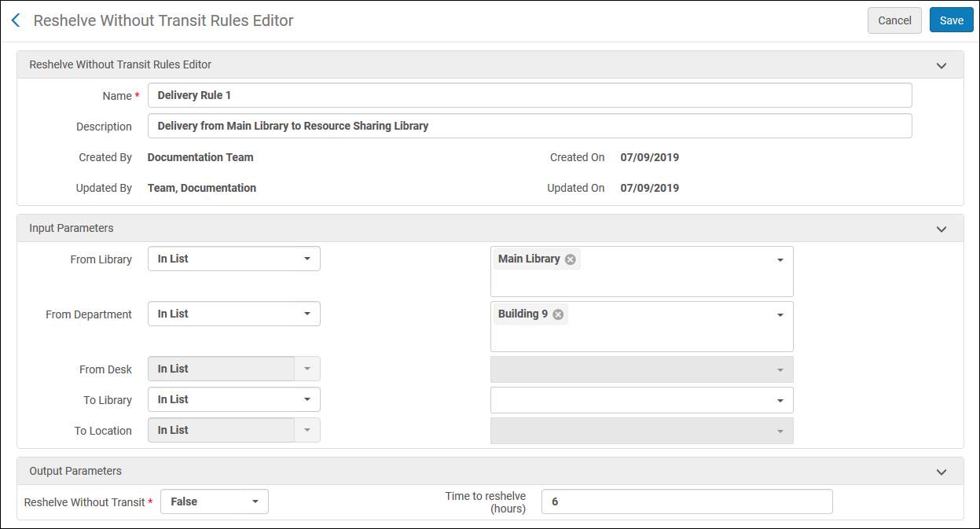Remove Building 9 tag from list
The width and height of the screenshot is (980, 529).
tap(558, 314)
